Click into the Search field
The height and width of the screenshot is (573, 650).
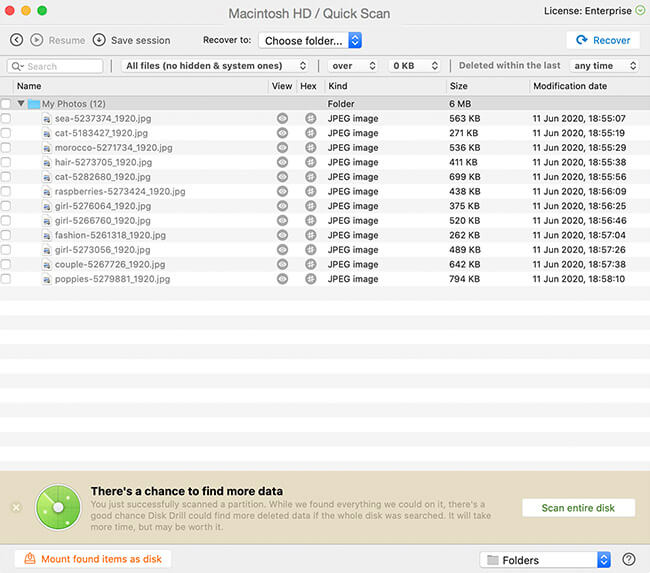(x=55, y=66)
